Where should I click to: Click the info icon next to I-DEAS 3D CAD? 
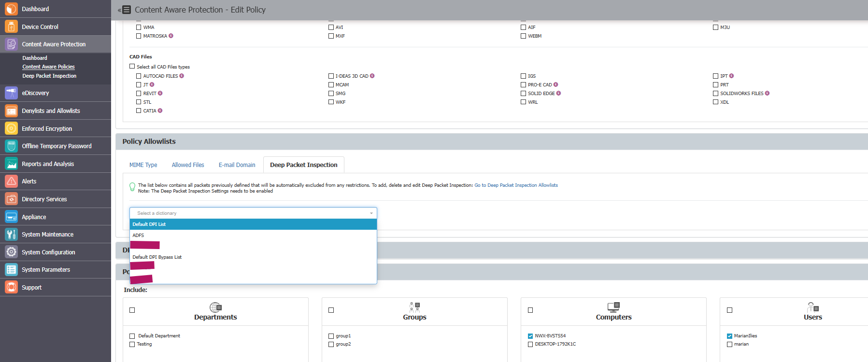pyautogui.click(x=372, y=76)
